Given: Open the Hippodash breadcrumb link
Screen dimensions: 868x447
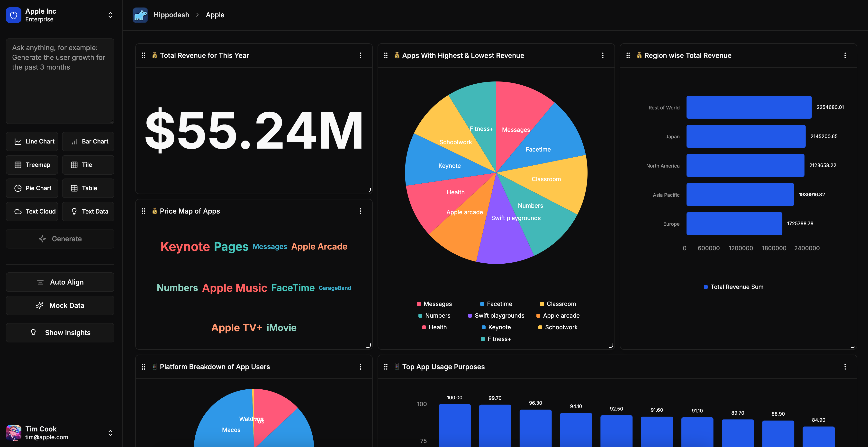Looking at the screenshot, I should [172, 15].
